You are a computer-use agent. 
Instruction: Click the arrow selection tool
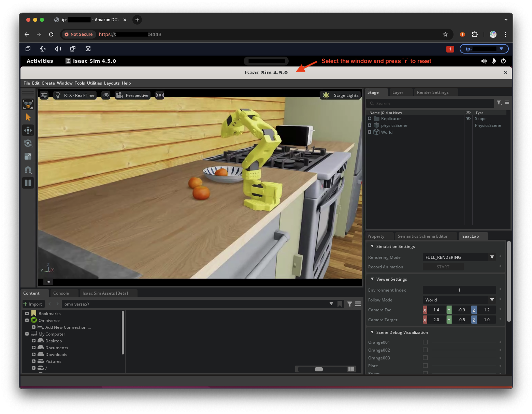point(28,117)
